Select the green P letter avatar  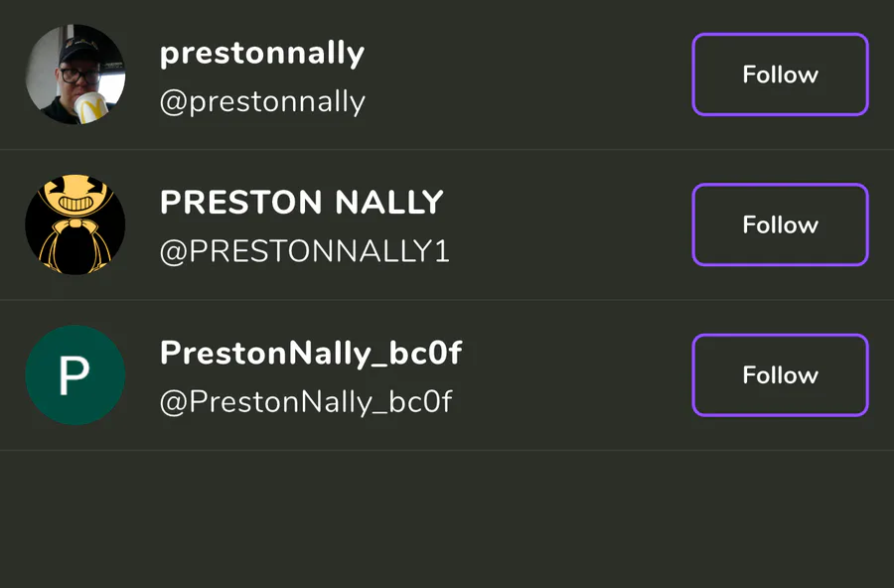point(74,374)
